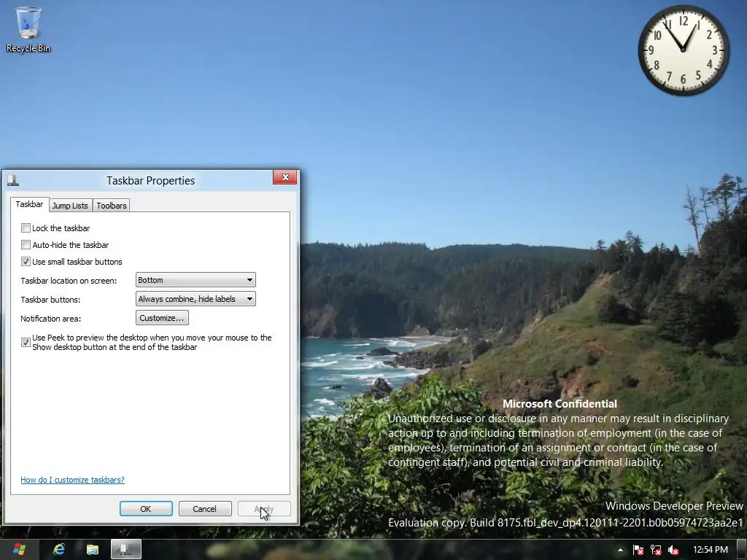The width and height of the screenshot is (747, 560).
Task: Click the Taskbar Properties title bar icon
Action: [13, 180]
